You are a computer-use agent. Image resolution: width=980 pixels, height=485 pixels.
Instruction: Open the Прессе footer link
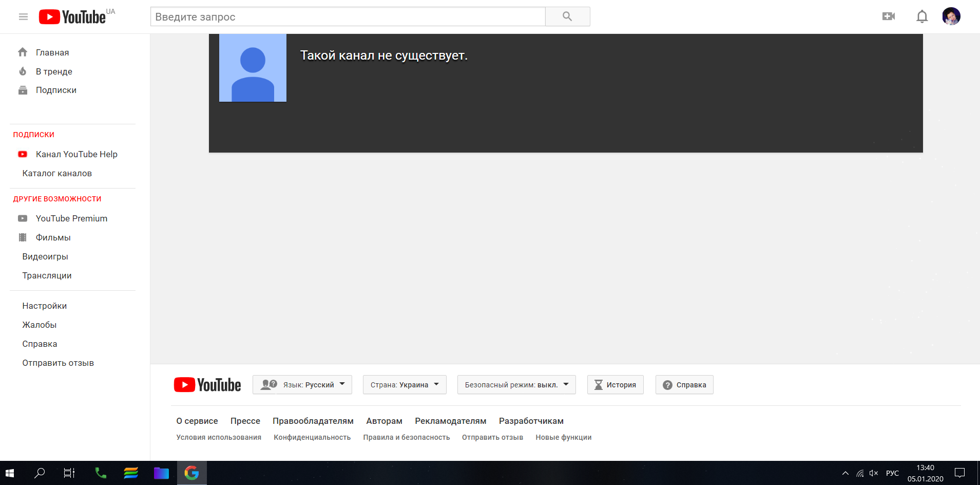click(x=245, y=421)
